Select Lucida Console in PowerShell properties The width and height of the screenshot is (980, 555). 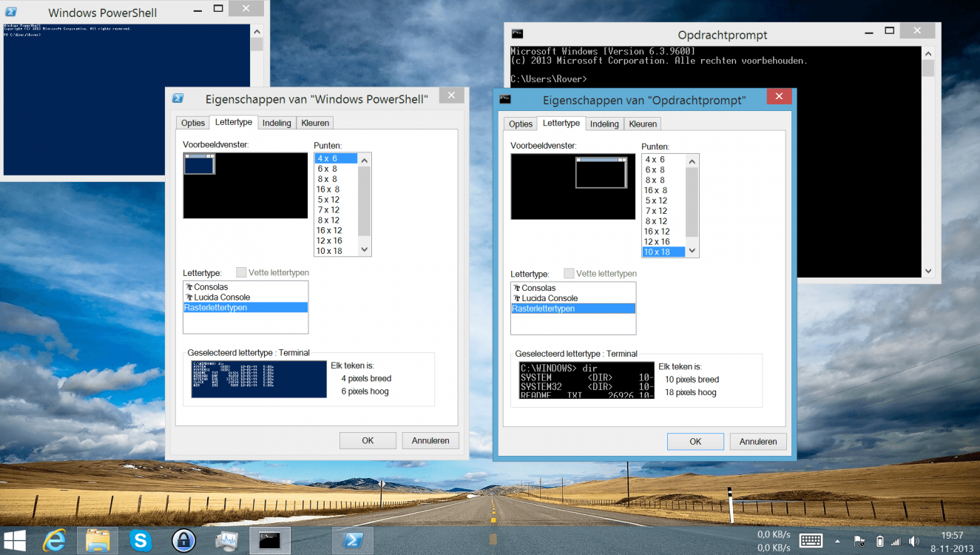[246, 297]
